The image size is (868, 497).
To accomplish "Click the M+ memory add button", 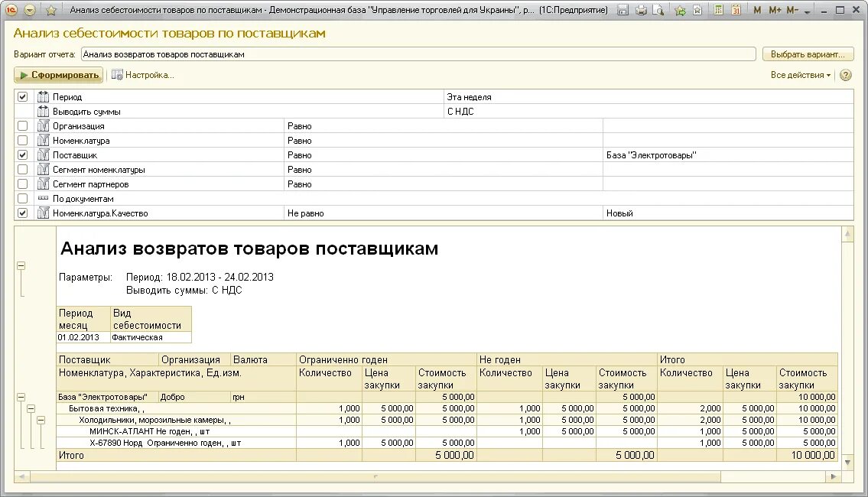I will pyautogui.click(x=775, y=10).
